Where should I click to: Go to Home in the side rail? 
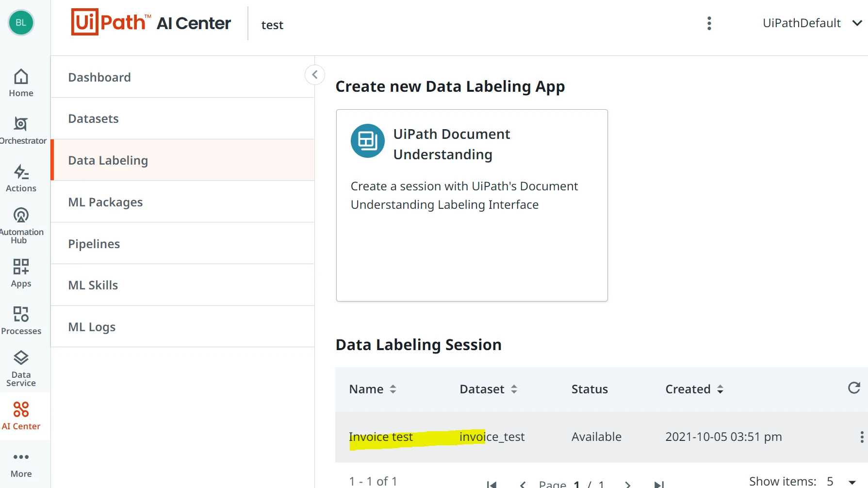pyautogui.click(x=21, y=83)
